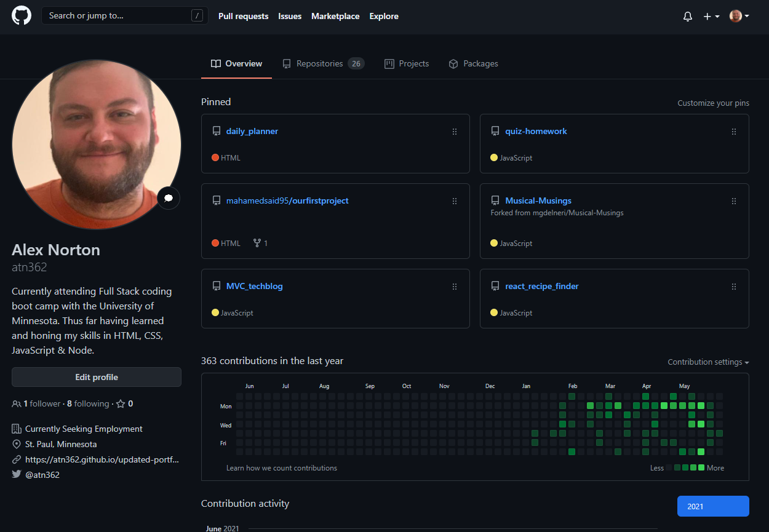Click the repository icon beside Musical-Musings
The width and height of the screenshot is (769, 532).
495,200
